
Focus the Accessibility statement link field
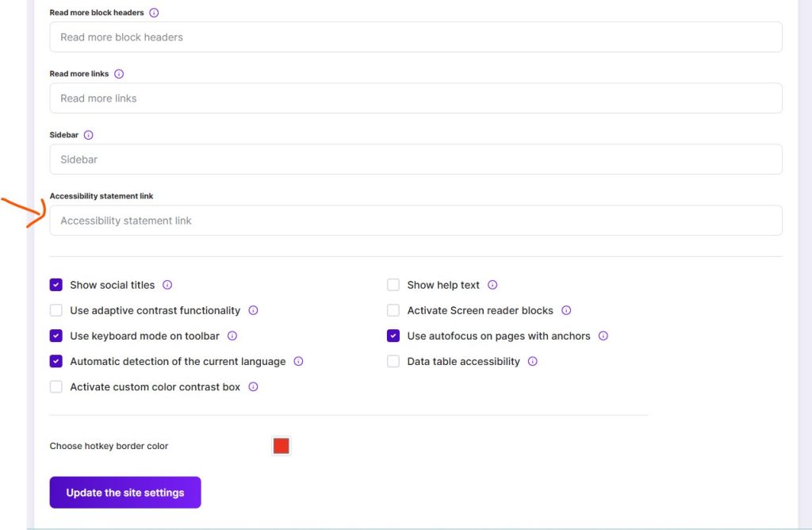click(x=416, y=221)
